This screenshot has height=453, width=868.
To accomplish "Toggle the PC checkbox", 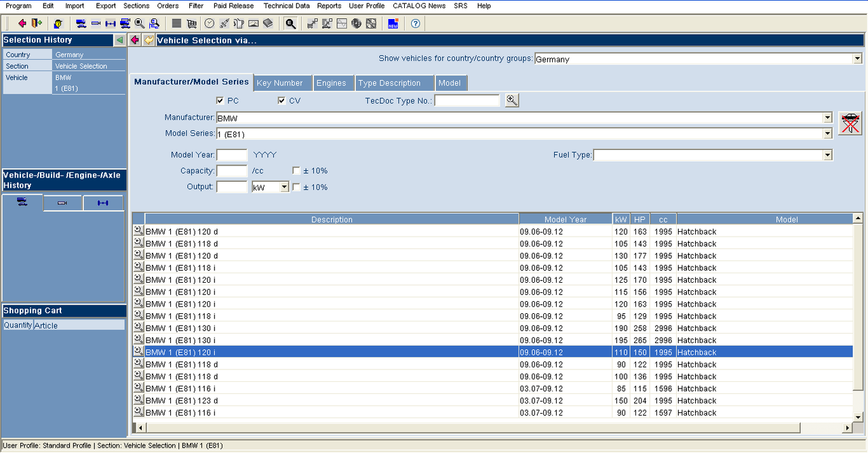I will click(x=220, y=100).
